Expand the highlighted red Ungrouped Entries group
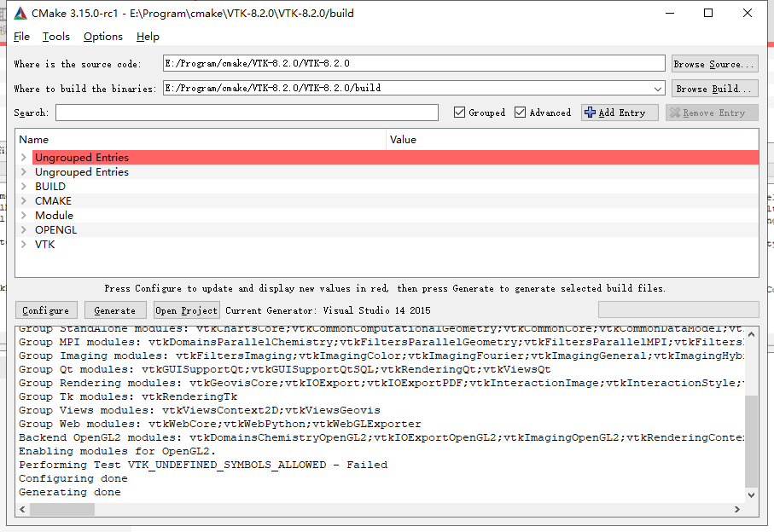 (23, 157)
